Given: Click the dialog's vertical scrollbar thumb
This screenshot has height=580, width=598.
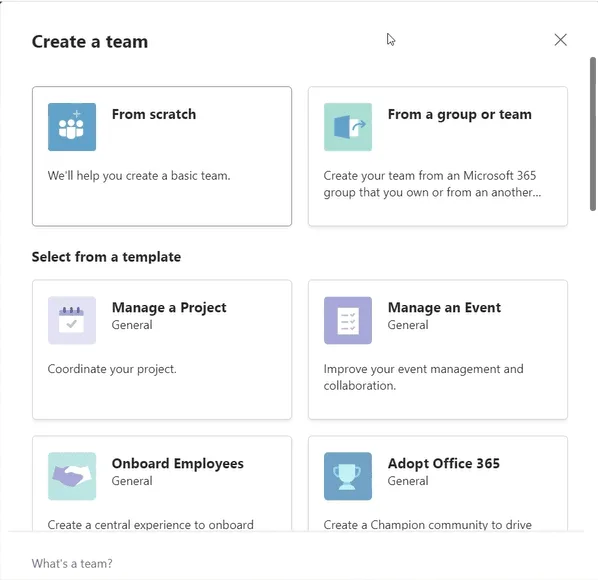Looking at the screenshot, I should (593, 133).
